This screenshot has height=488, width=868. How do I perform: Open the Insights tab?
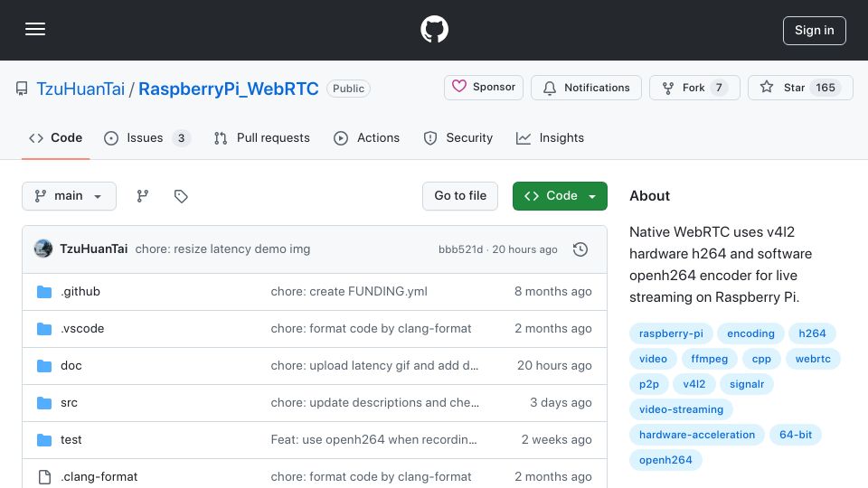click(x=550, y=137)
